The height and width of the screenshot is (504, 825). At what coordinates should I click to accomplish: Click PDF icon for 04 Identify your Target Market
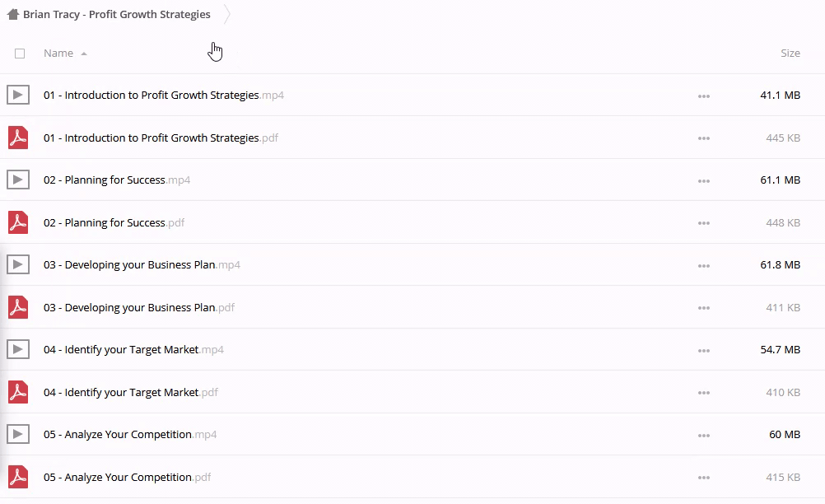pos(17,392)
